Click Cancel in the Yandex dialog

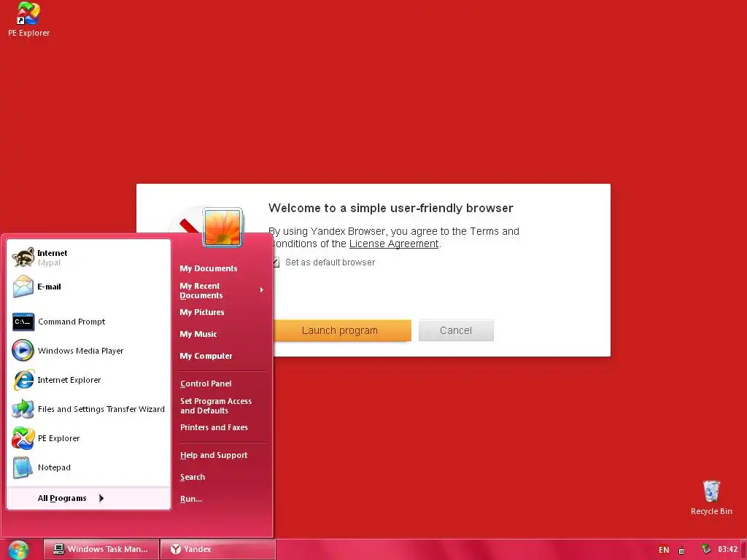pyautogui.click(x=456, y=330)
